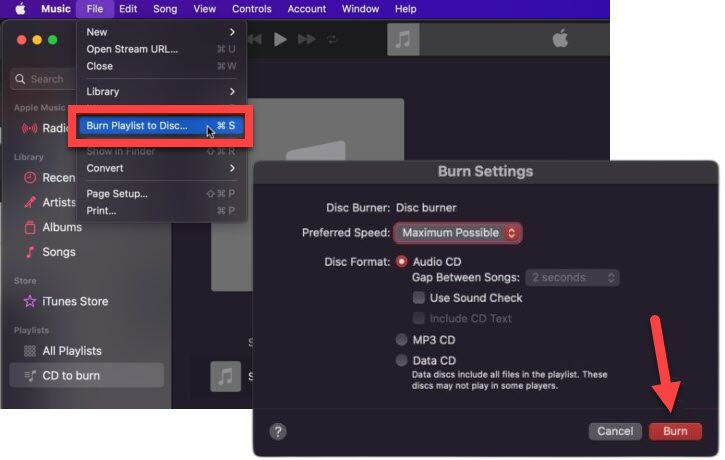This screenshot has height=460, width=725.
Task: Expand the Gap Between Songs dropdown
Action: 573,278
